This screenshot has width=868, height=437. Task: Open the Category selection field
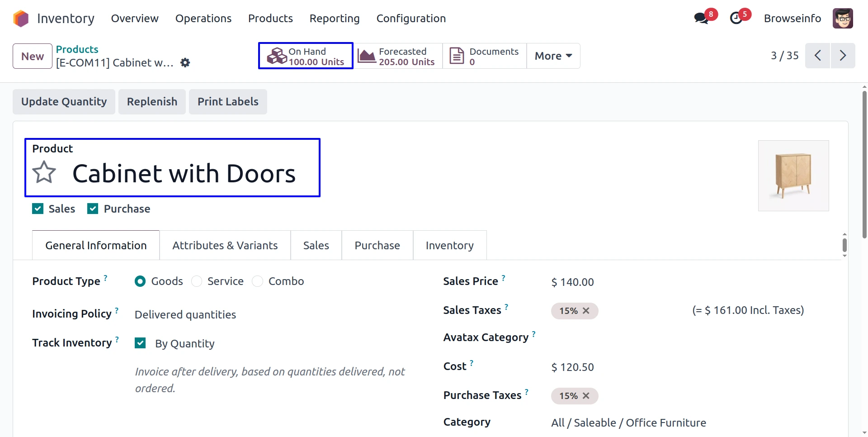click(628, 423)
